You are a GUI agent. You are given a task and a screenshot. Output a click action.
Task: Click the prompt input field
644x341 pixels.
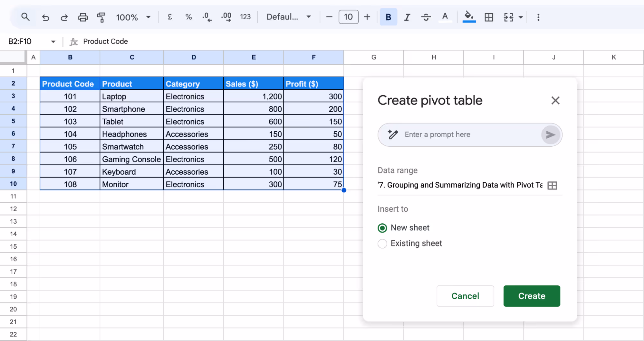coord(461,134)
